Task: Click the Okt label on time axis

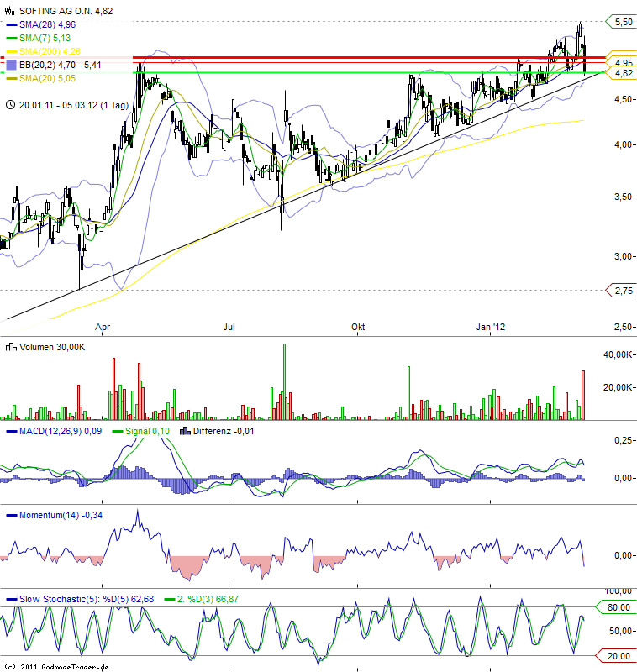Action: point(358,327)
